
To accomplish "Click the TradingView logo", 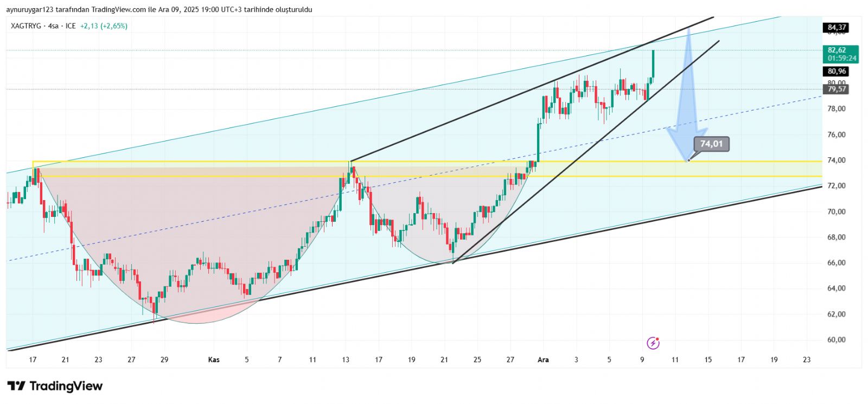I will [x=55, y=386].
